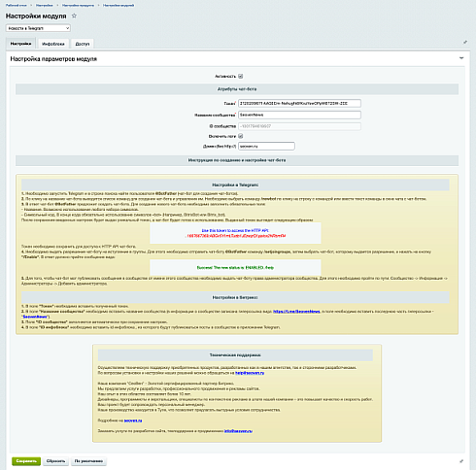Click the green 'Success! The new status is' text

[235, 268]
